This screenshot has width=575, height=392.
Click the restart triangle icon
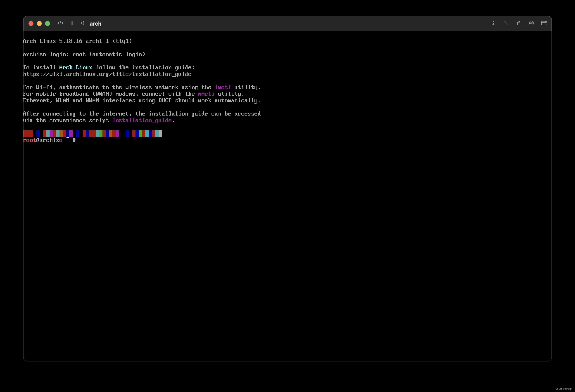click(82, 23)
